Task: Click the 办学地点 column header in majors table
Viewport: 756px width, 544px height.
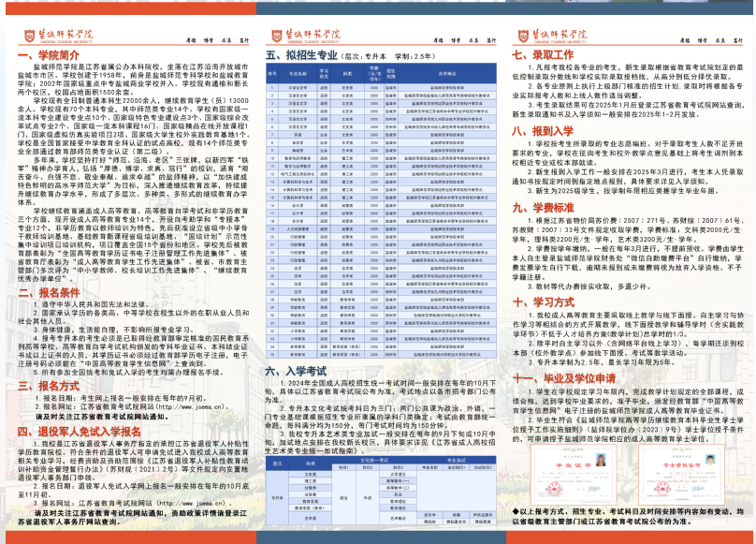Action: 447,74
